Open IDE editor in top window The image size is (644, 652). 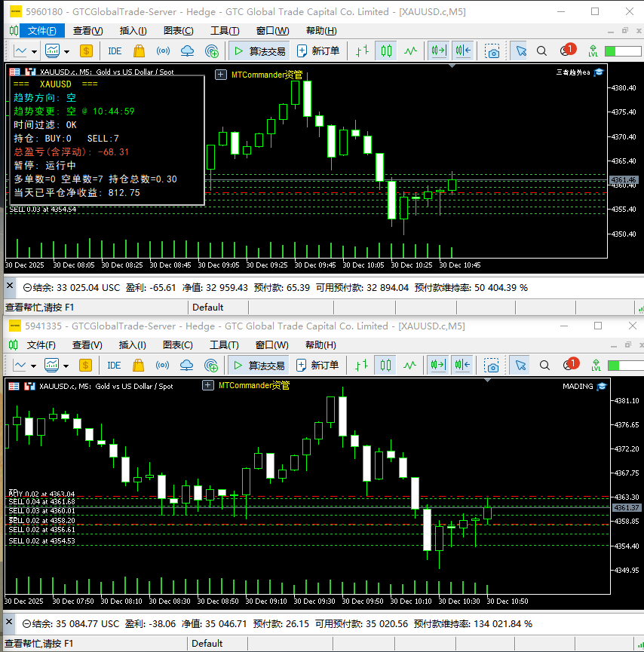click(115, 51)
